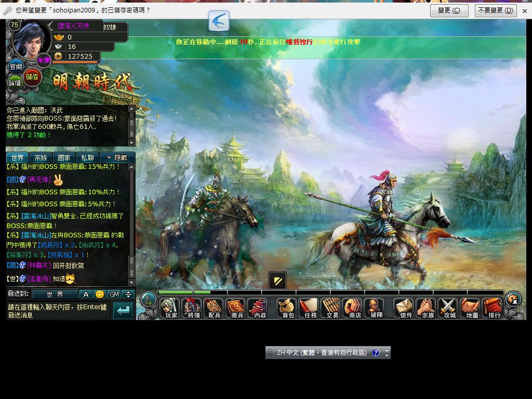
Task: Close the password prompt bar
Action: coord(525,11)
